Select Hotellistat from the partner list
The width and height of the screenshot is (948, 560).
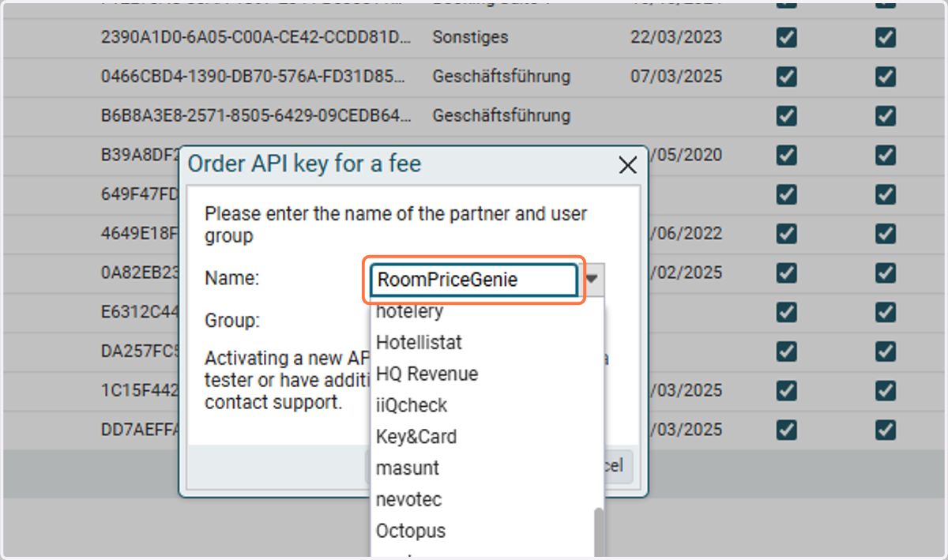coord(419,342)
